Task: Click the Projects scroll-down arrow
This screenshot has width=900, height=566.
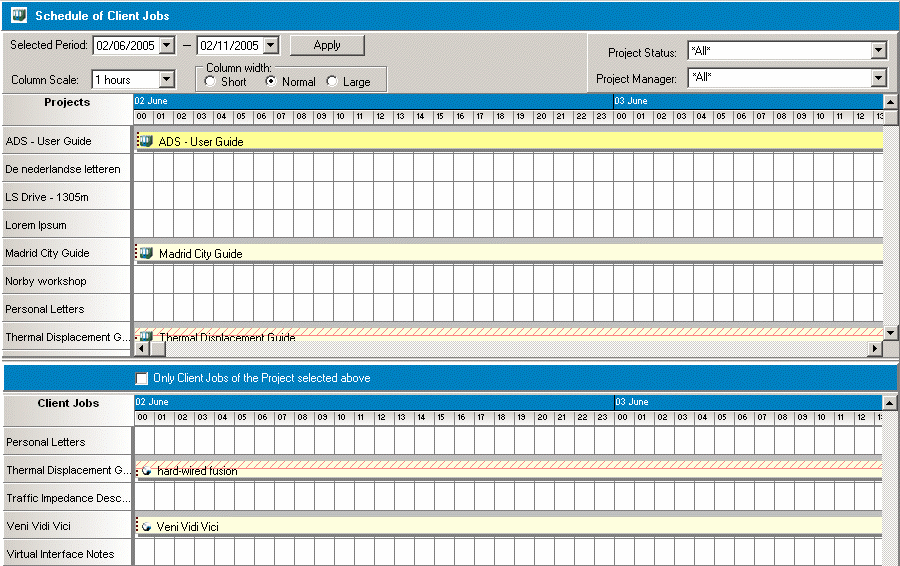Action: pos(890,332)
